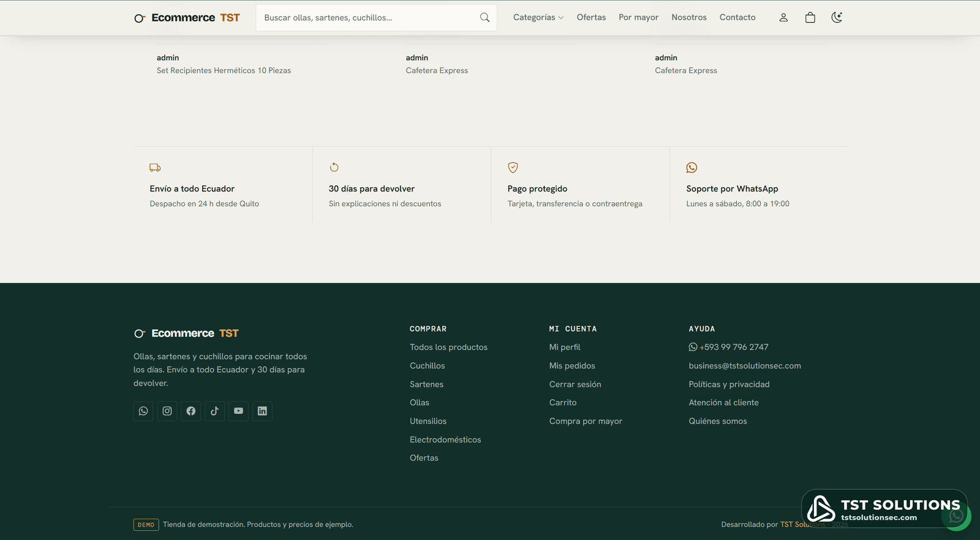View Mis pedidos
Screen dimensions: 980x540
point(572,366)
